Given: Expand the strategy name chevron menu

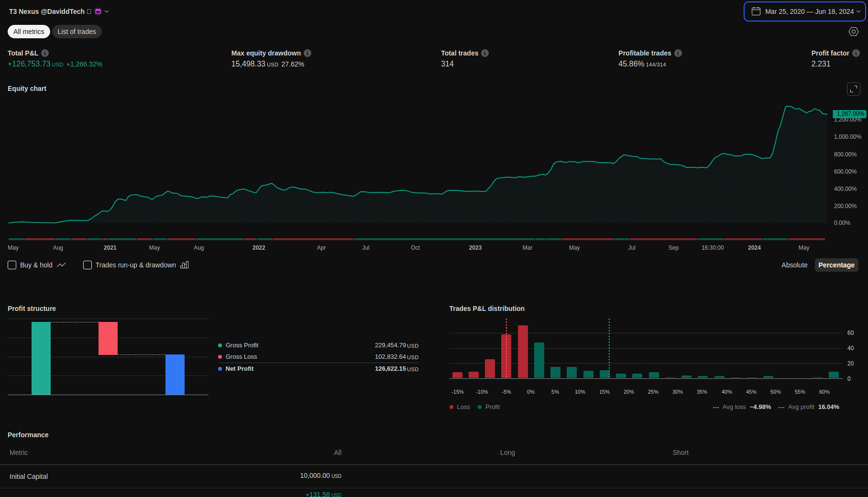Looking at the screenshot, I should 107,11.
